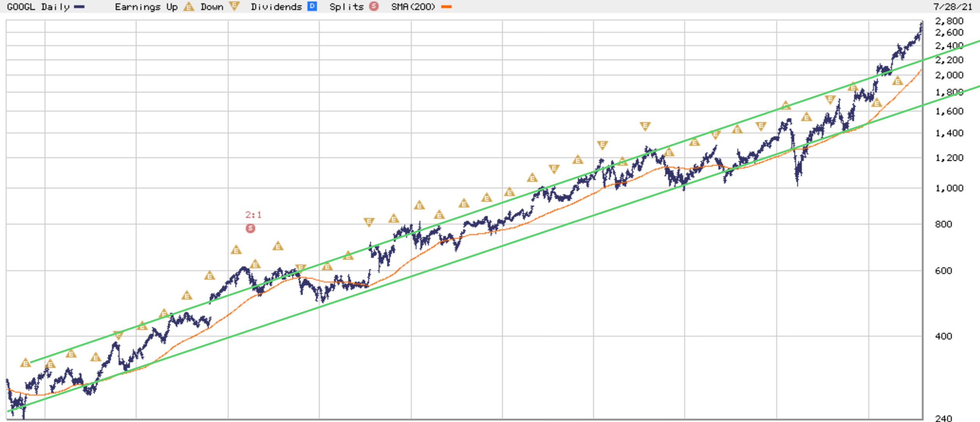Click the leftmost earnings marker on the chart
The image size is (980, 422).
pos(26,363)
